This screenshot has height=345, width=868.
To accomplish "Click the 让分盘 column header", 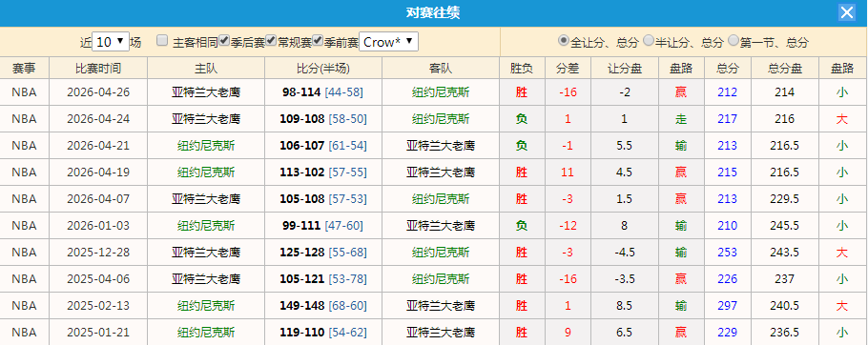I will pyautogui.click(x=625, y=68).
